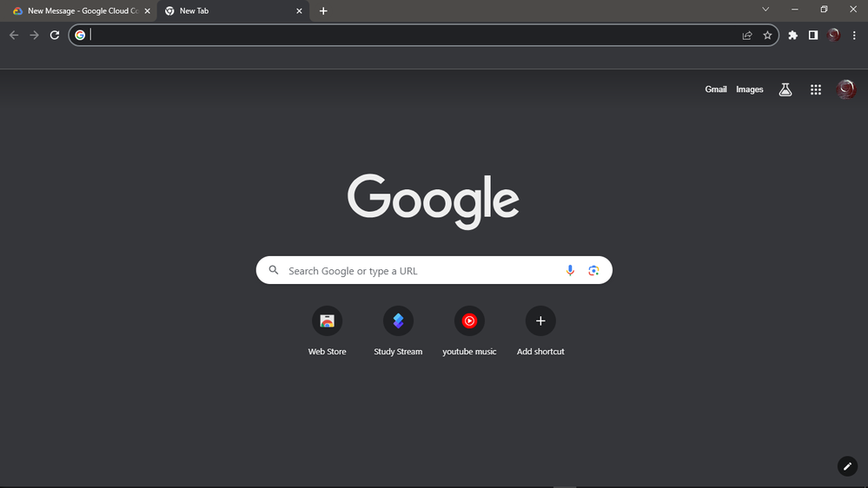Expand tab search chevron
The image size is (868, 488).
[765, 10]
